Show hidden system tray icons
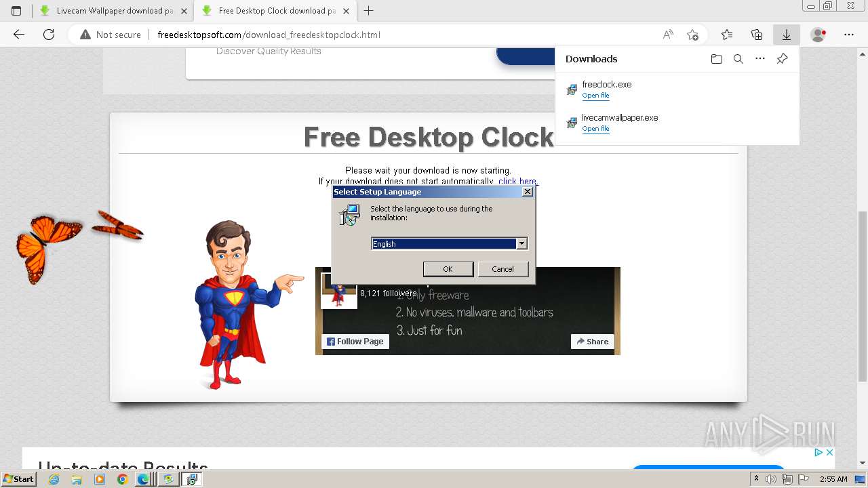This screenshot has height=488, width=868. (756, 479)
